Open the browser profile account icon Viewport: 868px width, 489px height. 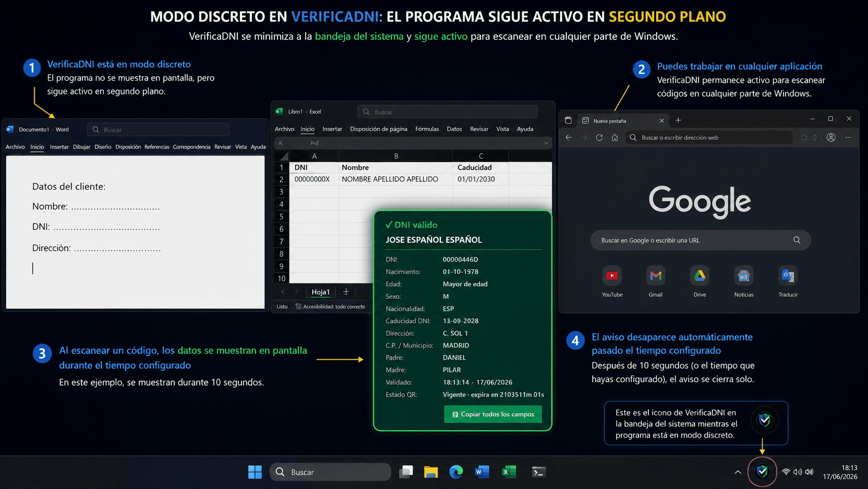(x=831, y=138)
